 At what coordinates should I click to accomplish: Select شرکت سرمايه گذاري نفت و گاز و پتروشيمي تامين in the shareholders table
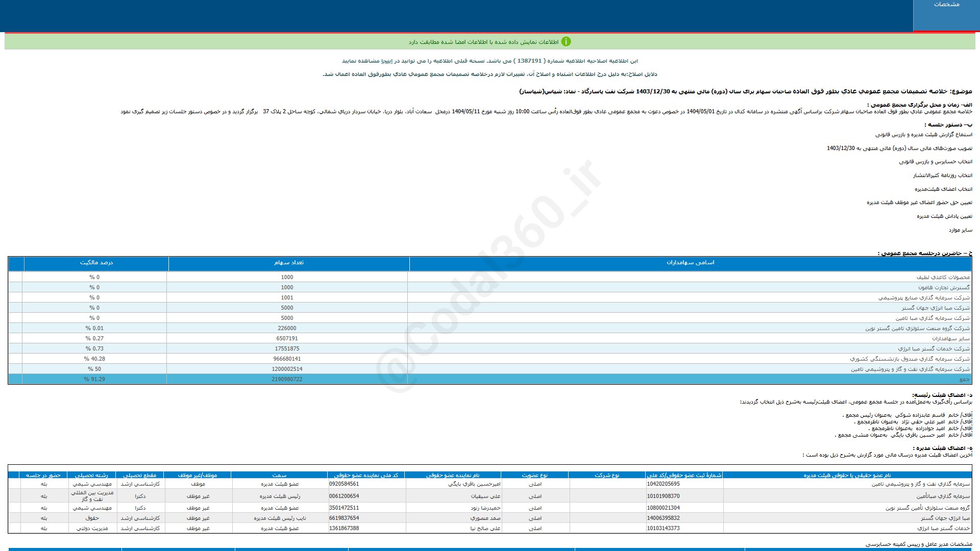(x=910, y=369)
